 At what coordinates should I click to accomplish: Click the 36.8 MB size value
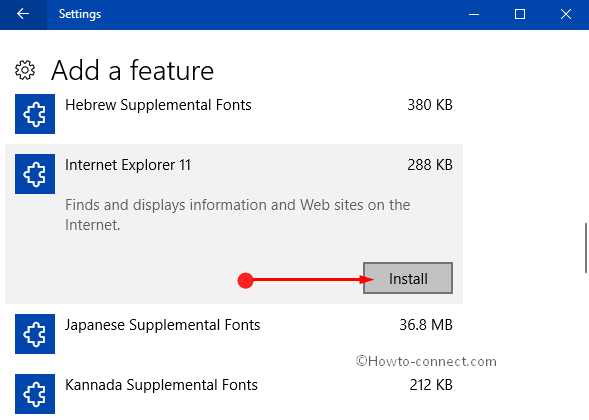click(x=426, y=325)
